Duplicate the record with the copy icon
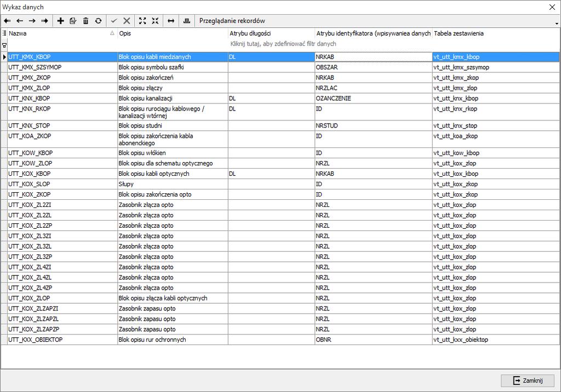The image size is (561, 392). pos(73,21)
